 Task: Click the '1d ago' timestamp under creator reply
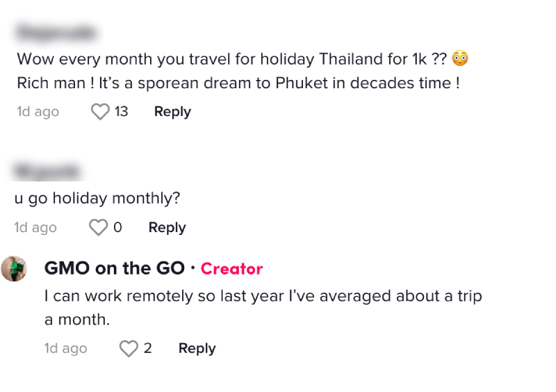pyautogui.click(x=65, y=348)
